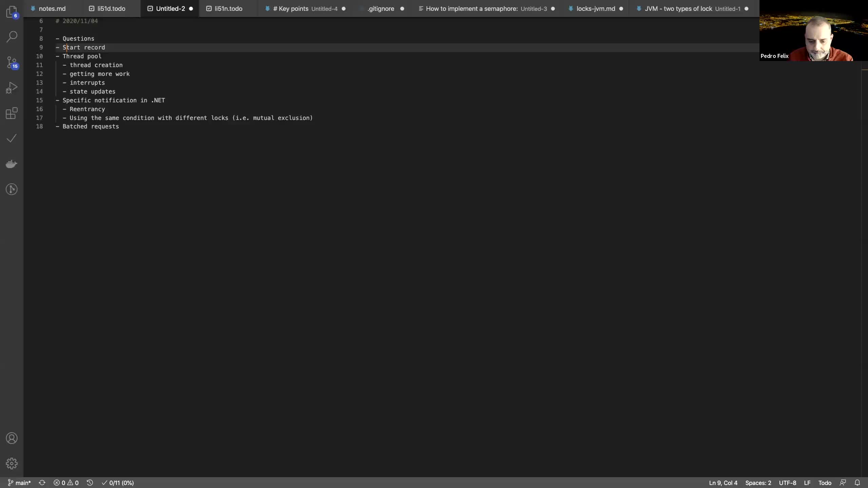Screen dimensions: 868x488
Task: Click the notifications bell in status bar
Action: point(857,483)
